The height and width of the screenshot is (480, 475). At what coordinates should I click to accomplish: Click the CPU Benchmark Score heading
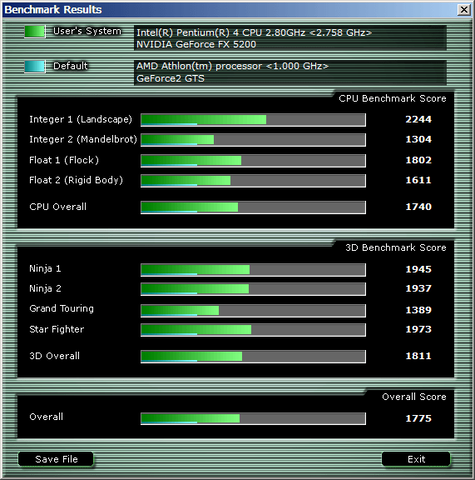pos(392,99)
